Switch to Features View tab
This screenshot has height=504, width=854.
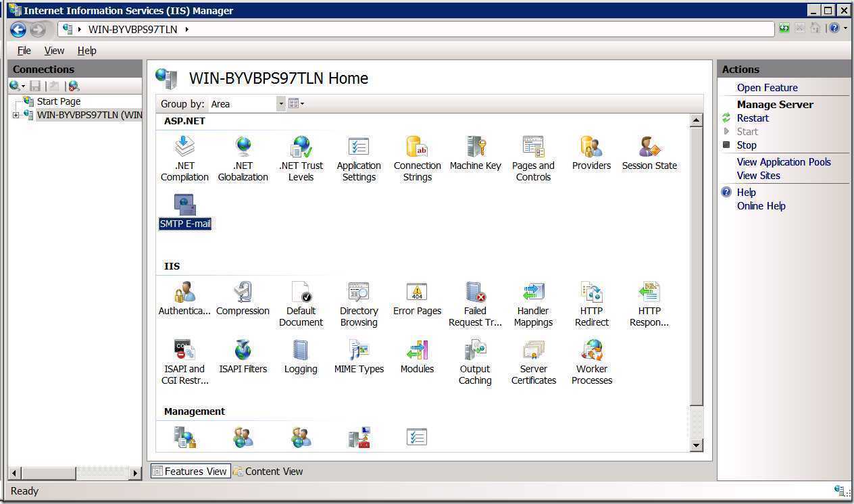190,471
